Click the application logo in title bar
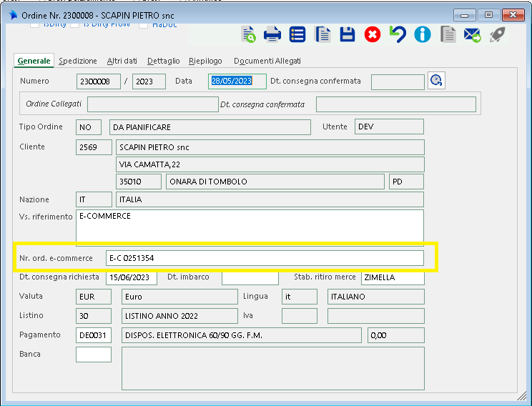The width and height of the screenshot is (532, 406). [13, 15]
